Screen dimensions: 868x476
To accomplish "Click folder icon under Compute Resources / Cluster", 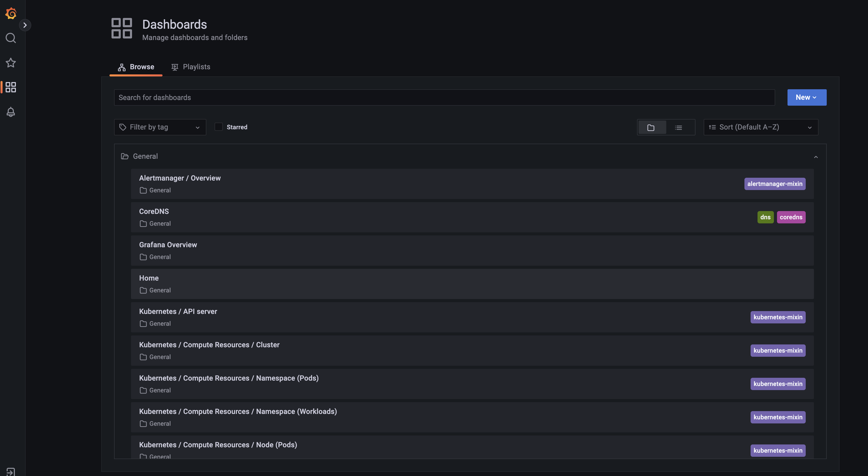I will pos(143,357).
